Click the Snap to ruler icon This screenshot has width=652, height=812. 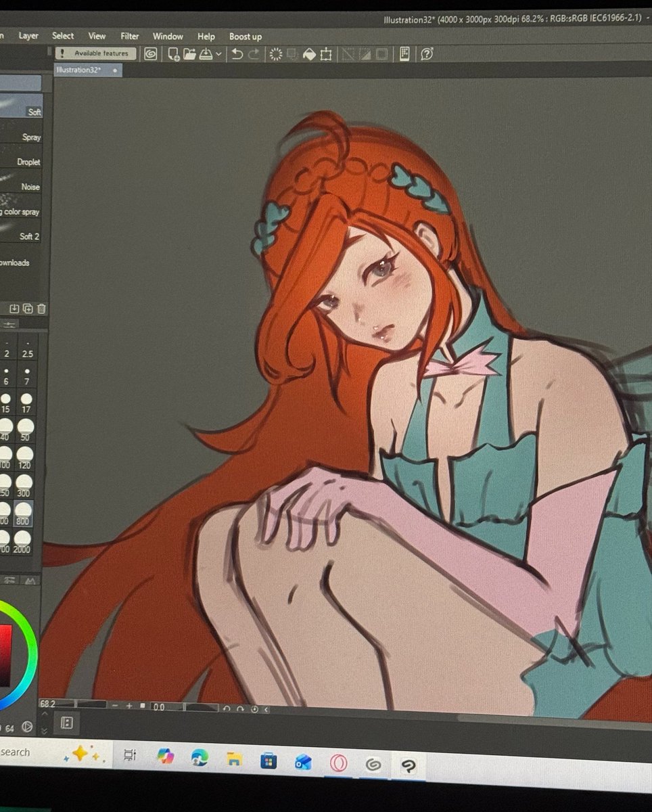(347, 54)
